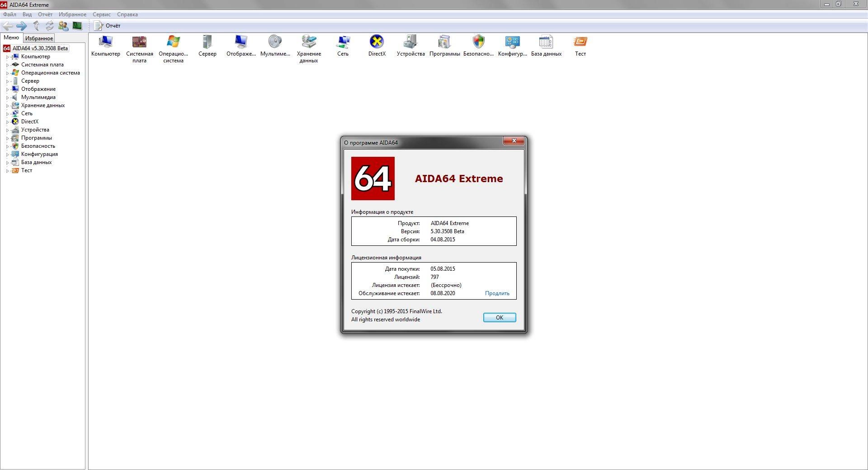The image size is (868, 470).
Task: Click the (Бессрочно) license expiry value
Action: (x=446, y=285)
